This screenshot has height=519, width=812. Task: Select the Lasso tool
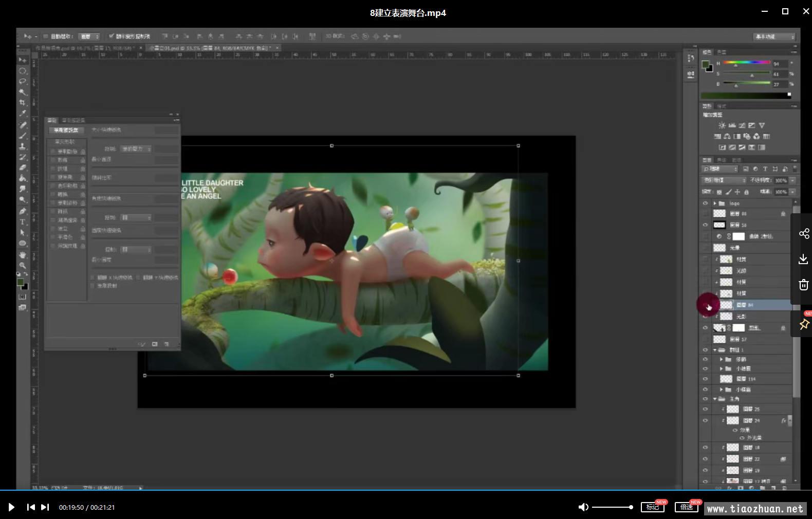pos(23,81)
